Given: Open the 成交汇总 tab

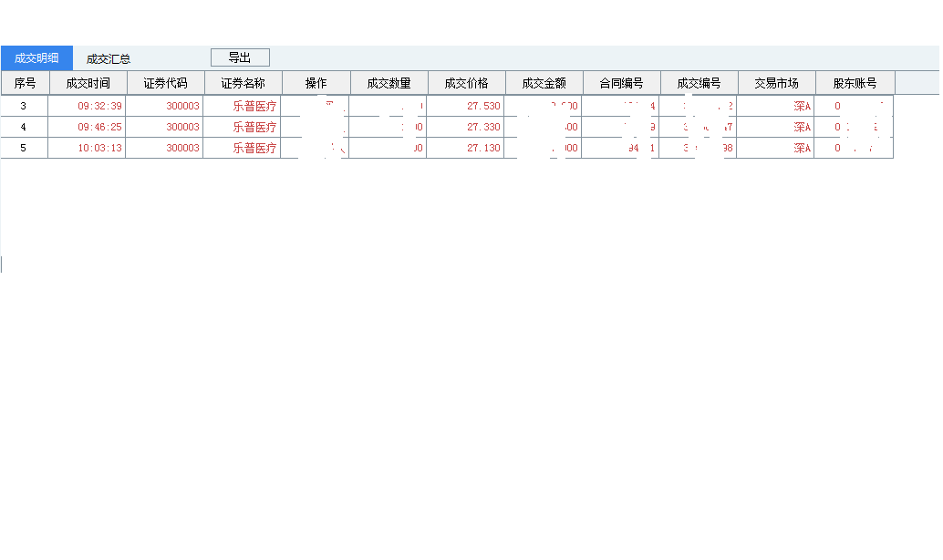Looking at the screenshot, I should [x=109, y=59].
